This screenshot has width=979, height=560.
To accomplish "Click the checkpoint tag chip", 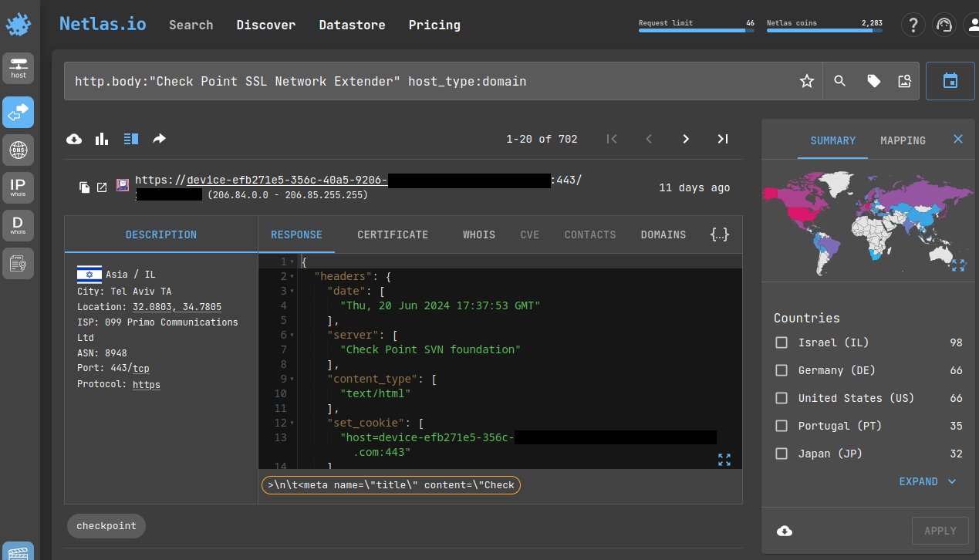I will tap(106, 526).
